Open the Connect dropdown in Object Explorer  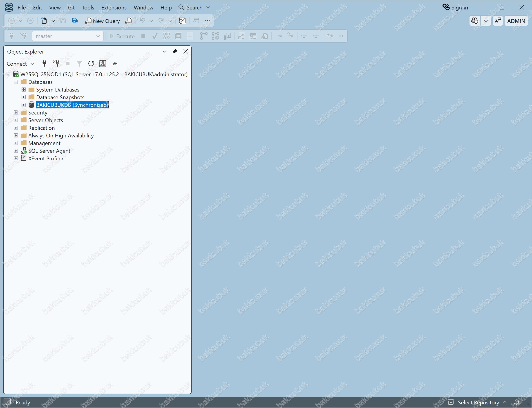(x=20, y=64)
